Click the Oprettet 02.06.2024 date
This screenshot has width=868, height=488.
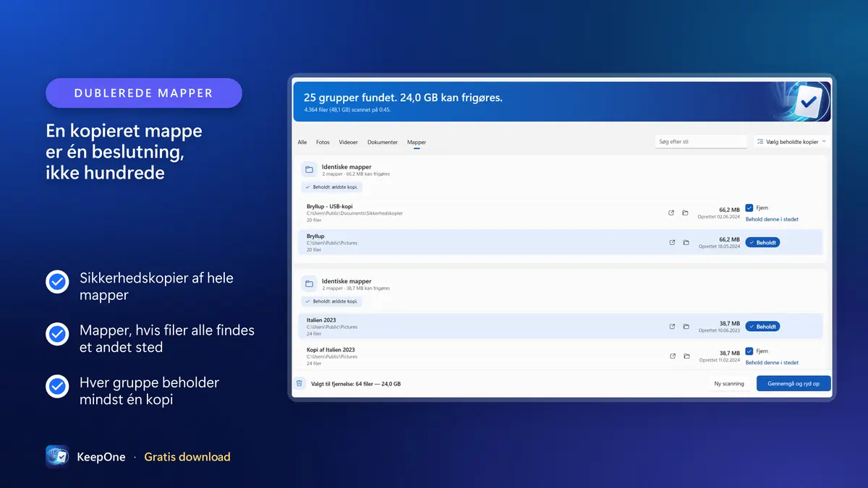point(719,217)
